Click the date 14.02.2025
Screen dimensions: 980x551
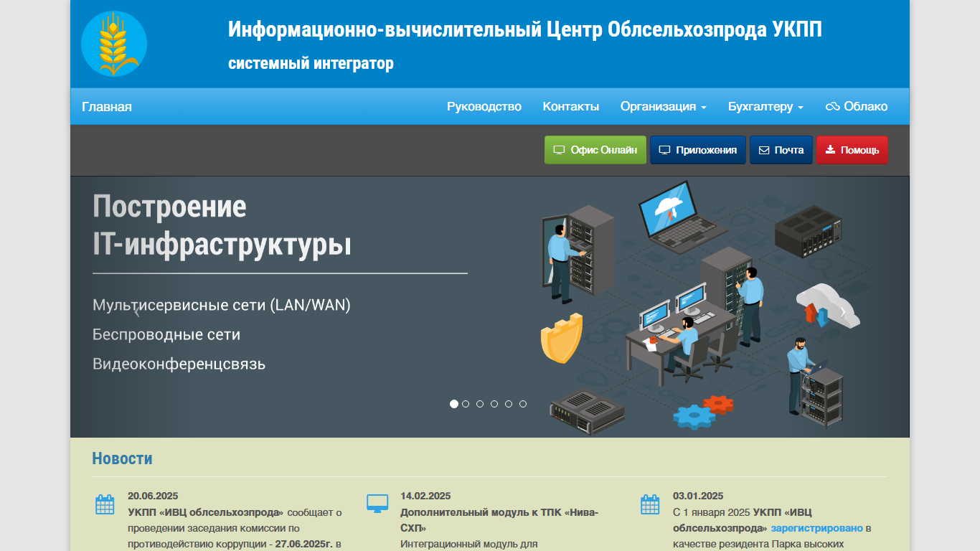[x=425, y=496]
